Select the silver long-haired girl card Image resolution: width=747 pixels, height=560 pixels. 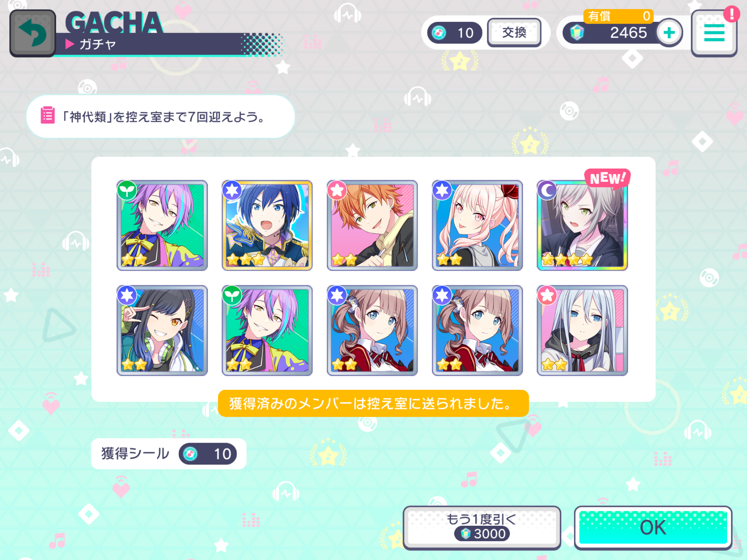tap(582, 330)
